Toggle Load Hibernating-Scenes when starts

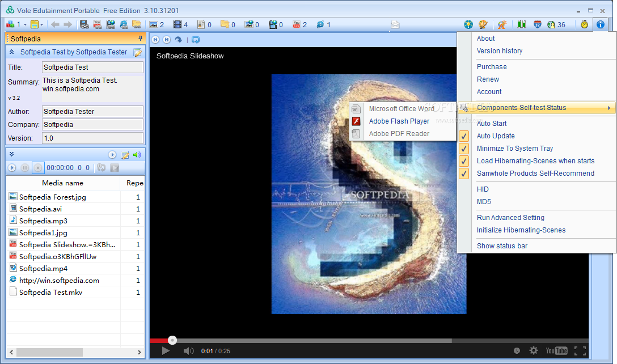[535, 161]
